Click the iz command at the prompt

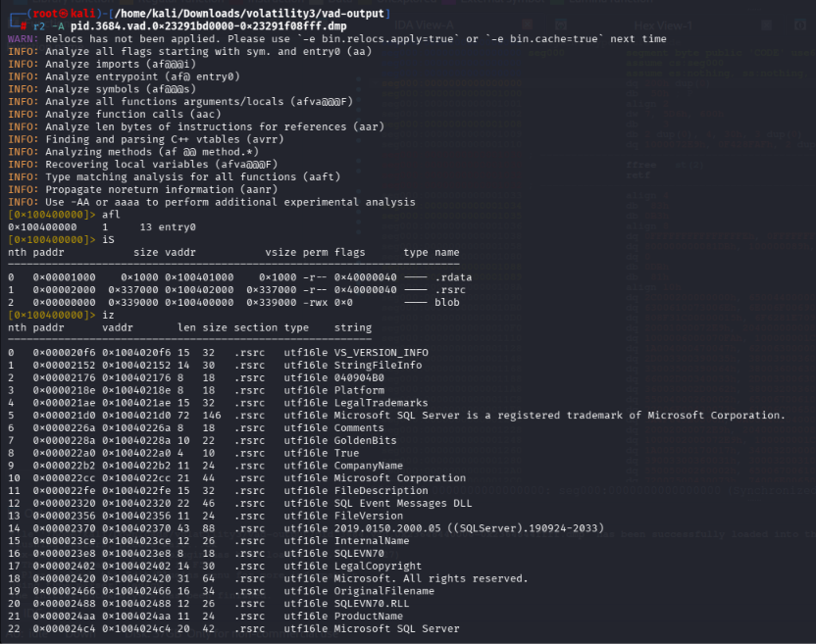[x=108, y=315]
